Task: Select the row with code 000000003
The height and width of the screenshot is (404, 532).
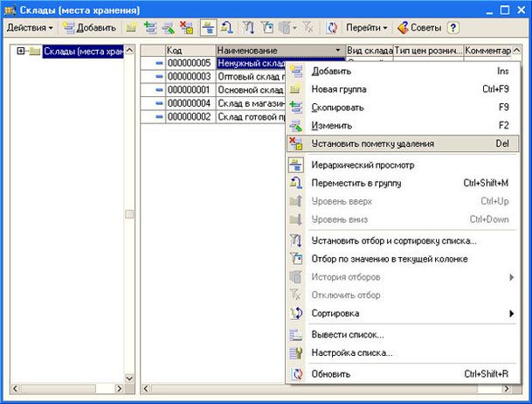Action: pyautogui.click(x=189, y=77)
